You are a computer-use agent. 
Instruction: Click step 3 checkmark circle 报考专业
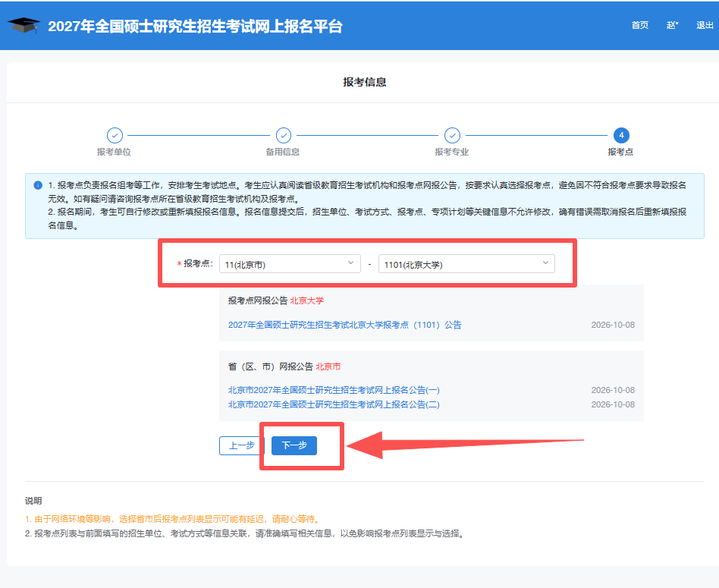tap(452, 135)
